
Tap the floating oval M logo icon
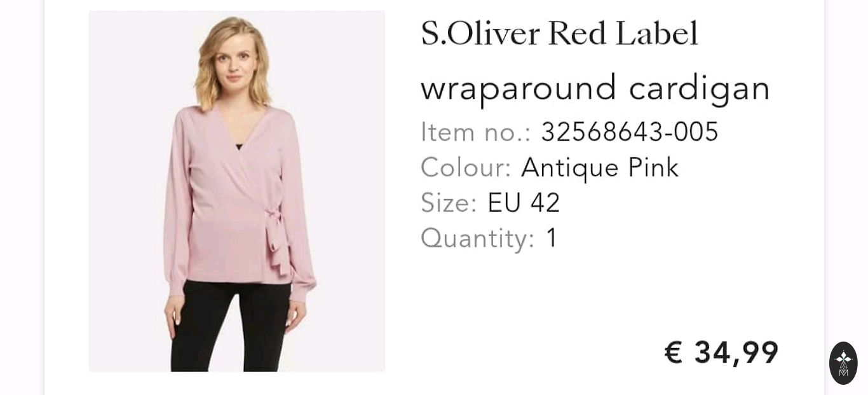tap(843, 363)
